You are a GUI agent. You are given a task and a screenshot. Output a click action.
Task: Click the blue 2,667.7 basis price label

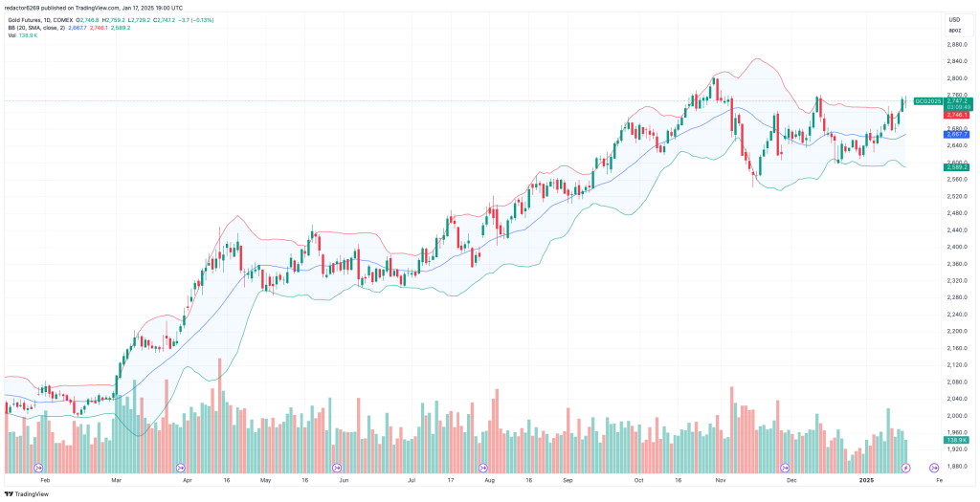coord(956,135)
